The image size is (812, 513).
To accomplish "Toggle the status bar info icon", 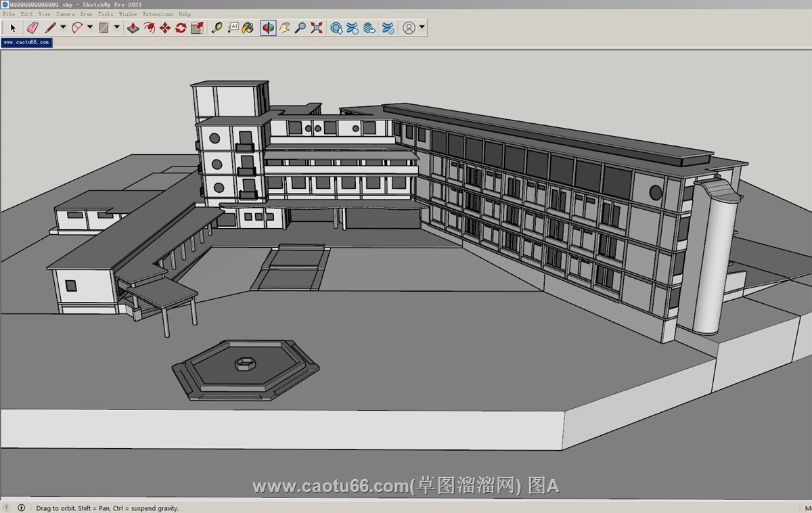I will (x=22, y=508).
